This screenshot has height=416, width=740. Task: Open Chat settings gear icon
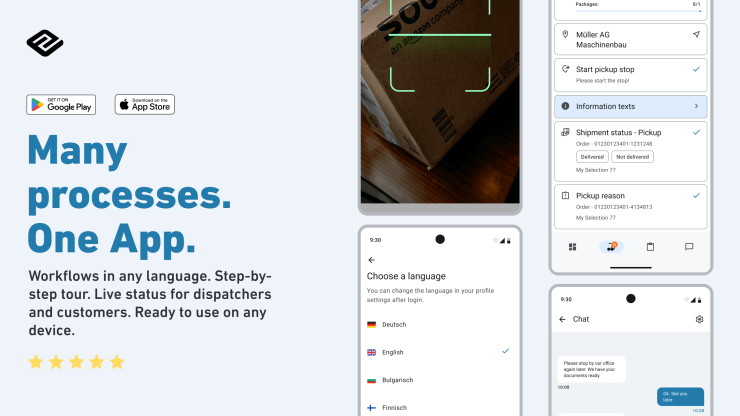pyautogui.click(x=699, y=319)
